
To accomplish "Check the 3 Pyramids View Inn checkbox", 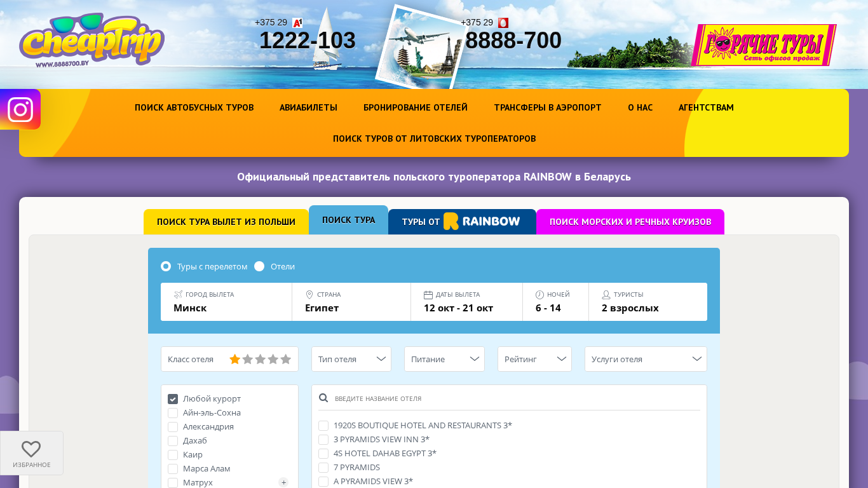I will click(x=323, y=440).
